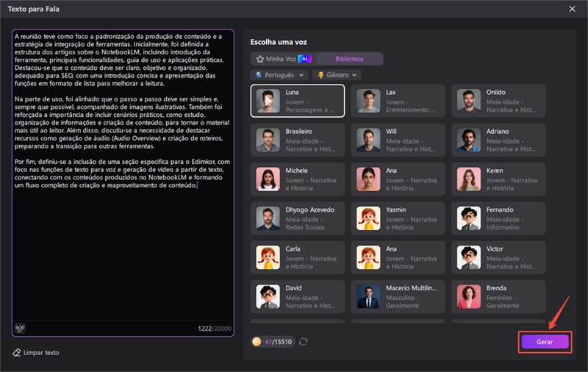Select the Dhyogo Azevedo voice
Viewport: 588px width, 372px height.
[x=298, y=218]
